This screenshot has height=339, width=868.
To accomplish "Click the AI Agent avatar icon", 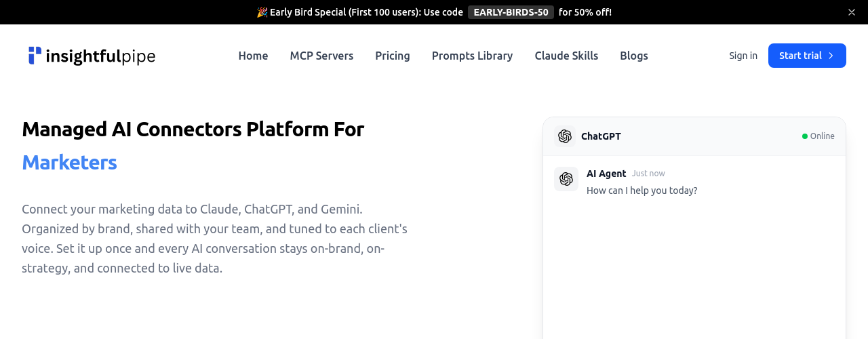I will point(566,179).
